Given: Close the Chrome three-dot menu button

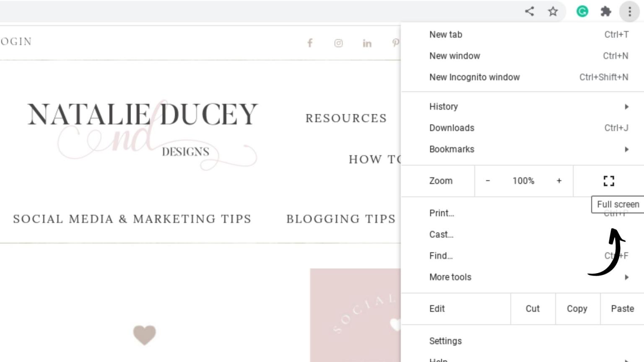Looking at the screenshot, I should click(x=629, y=11).
